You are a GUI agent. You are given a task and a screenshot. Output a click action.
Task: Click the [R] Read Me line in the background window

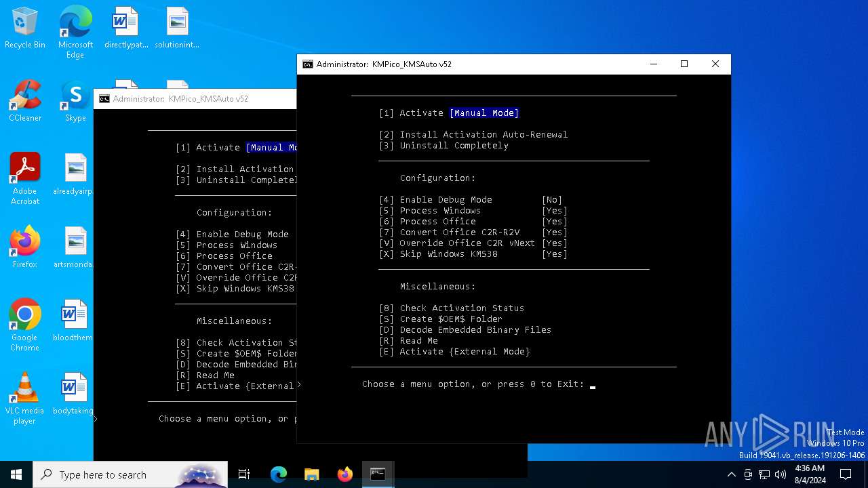(x=205, y=375)
